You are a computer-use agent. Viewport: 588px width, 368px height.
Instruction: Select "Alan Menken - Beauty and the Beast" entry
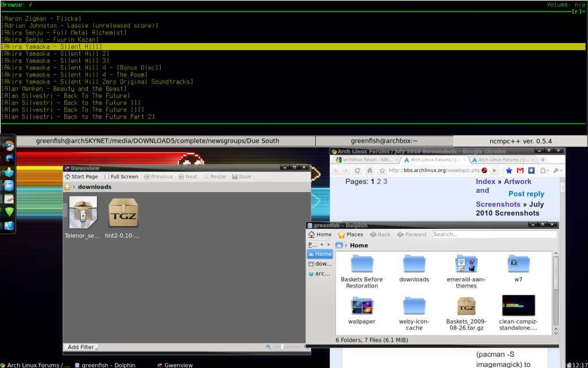64,89
